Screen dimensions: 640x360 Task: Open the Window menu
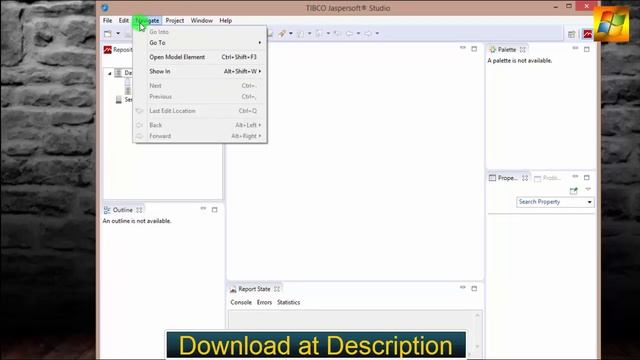click(202, 20)
